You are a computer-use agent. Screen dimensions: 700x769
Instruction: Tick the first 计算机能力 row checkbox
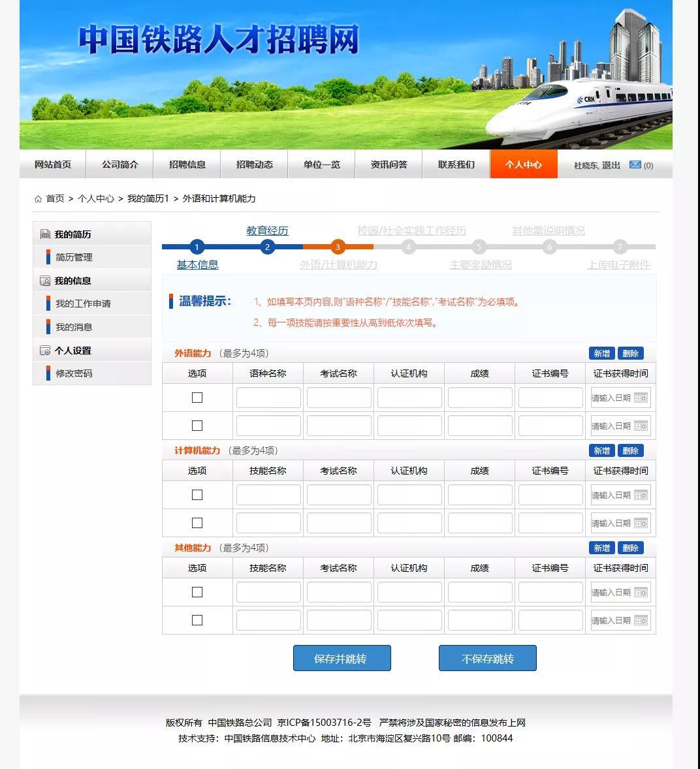197,494
